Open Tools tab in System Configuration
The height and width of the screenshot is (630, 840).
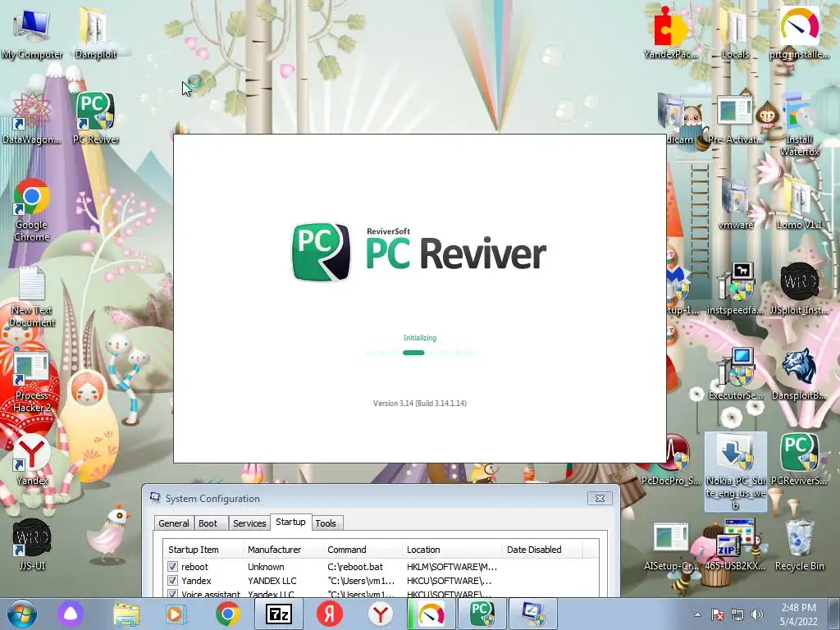point(326,523)
